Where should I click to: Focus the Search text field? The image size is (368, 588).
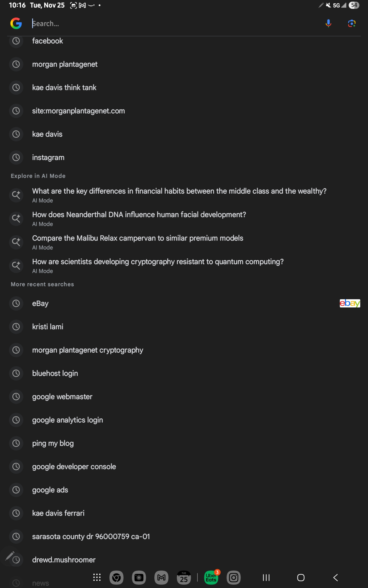tap(170, 23)
